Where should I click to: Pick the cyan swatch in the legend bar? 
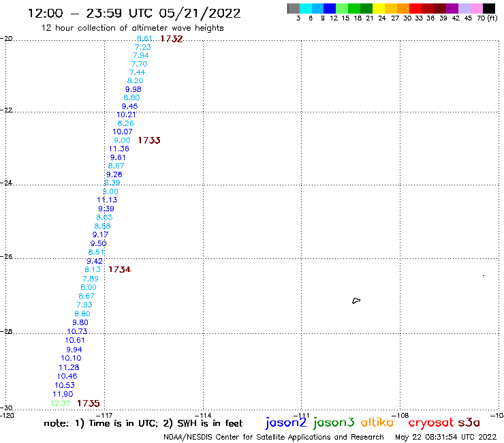coord(306,8)
